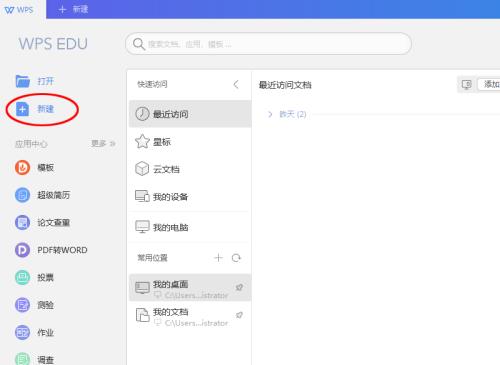Toggle the pin icon on 我的桌面
This screenshot has width=500, height=365.
click(239, 287)
